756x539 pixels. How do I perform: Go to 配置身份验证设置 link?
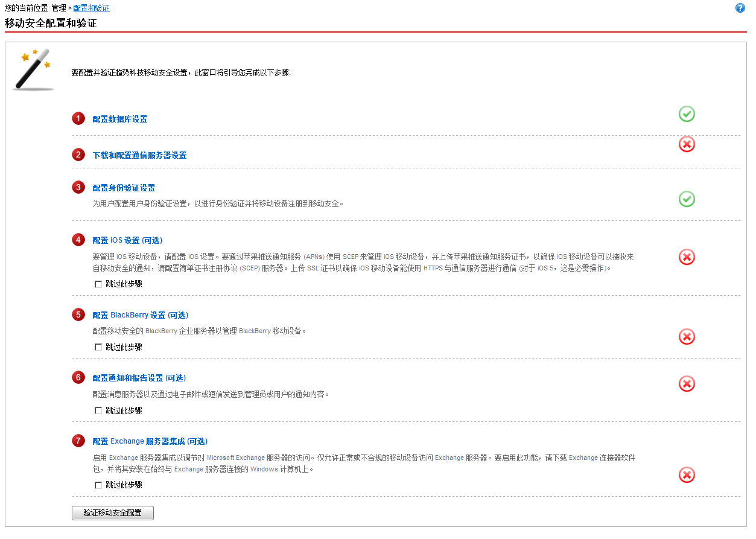coord(124,188)
